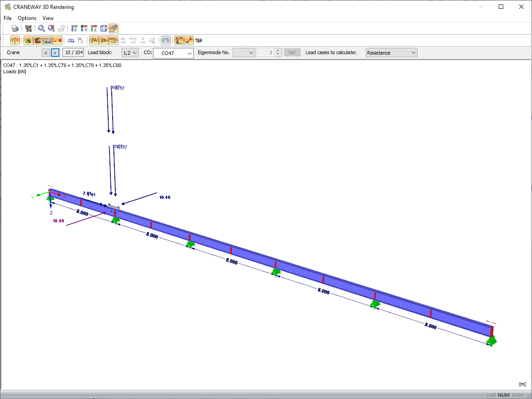Toggle the dimension lines display
This screenshot has width=532, height=399.
pos(189,40)
